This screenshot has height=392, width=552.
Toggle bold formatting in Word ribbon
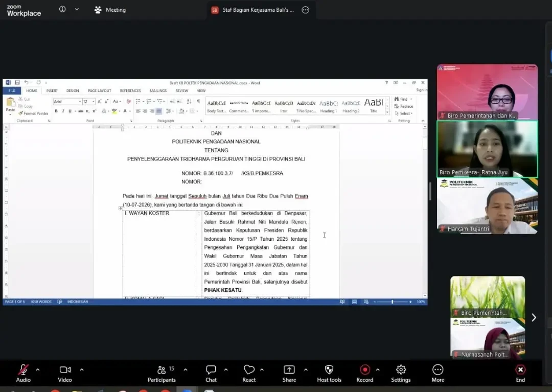click(56, 111)
